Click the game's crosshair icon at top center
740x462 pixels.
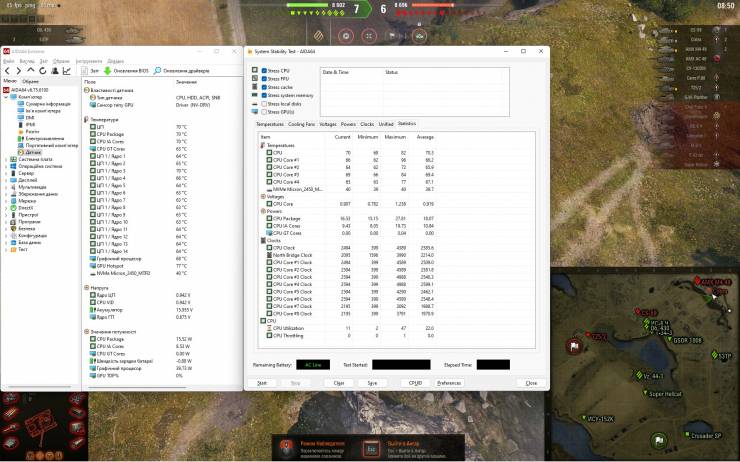pyautogui.click(x=369, y=36)
